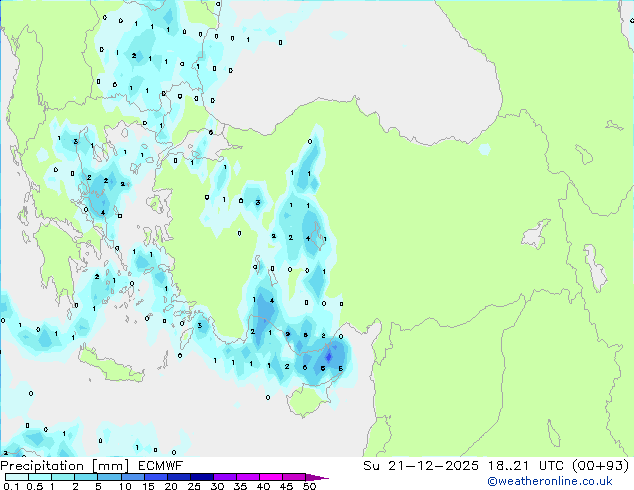Click the darkest blue precipitation core near Antalya coast
The image size is (634, 490).
[x=329, y=357]
